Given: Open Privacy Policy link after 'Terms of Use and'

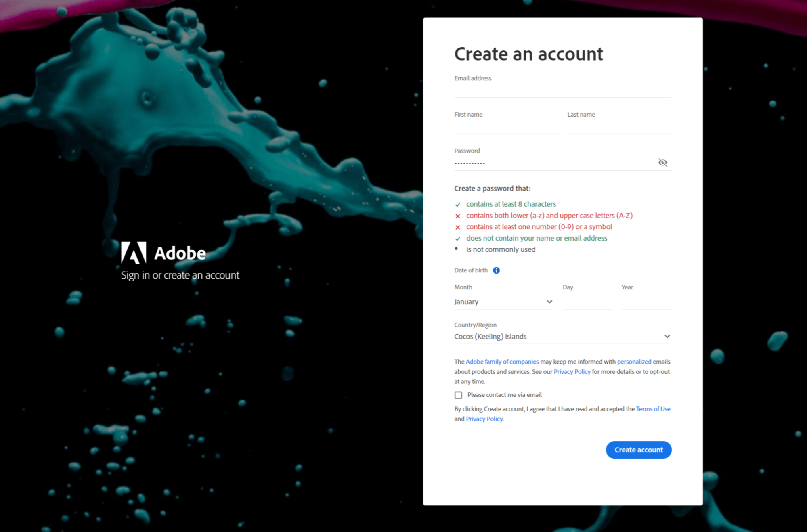Looking at the screenshot, I should tap(484, 419).
